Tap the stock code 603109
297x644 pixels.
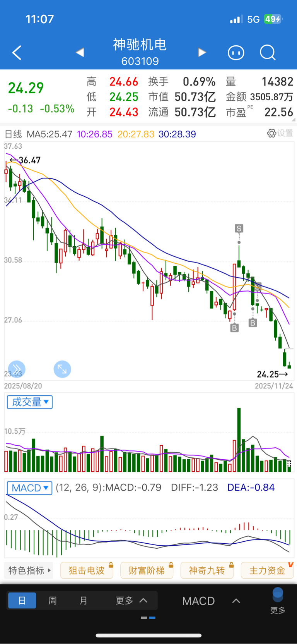pos(140,61)
